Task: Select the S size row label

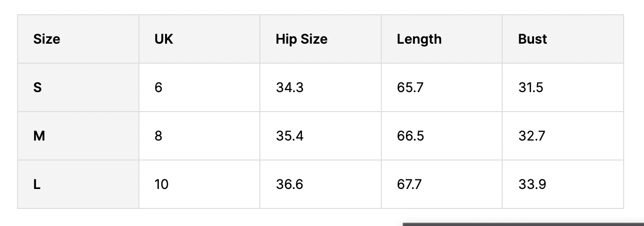Action: (37, 88)
